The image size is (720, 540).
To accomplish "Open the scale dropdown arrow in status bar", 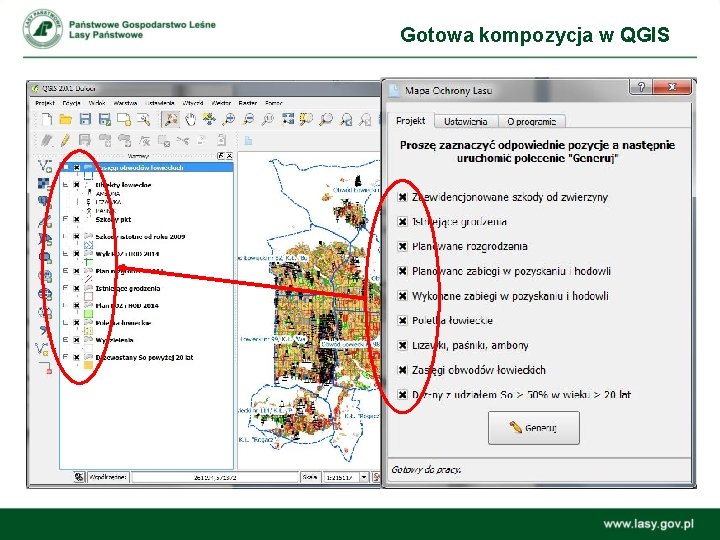I will click(x=364, y=477).
